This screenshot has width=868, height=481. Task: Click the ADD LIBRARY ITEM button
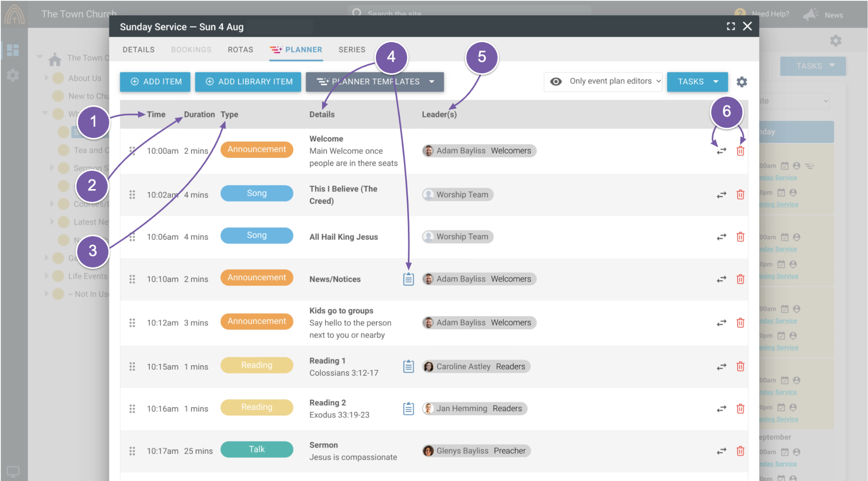tap(248, 82)
